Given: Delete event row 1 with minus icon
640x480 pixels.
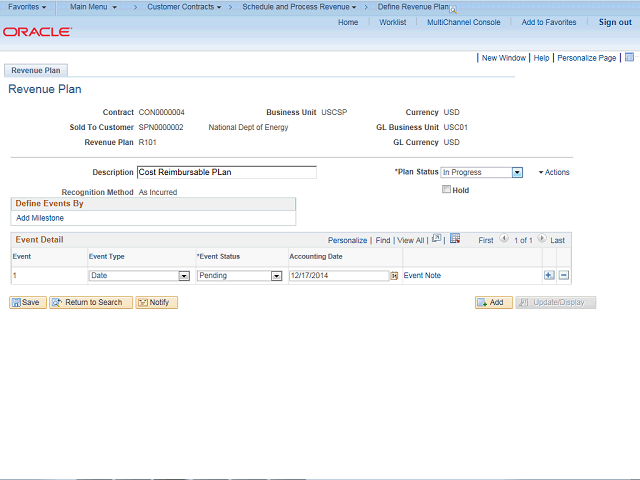Looking at the screenshot, I should point(564,276).
